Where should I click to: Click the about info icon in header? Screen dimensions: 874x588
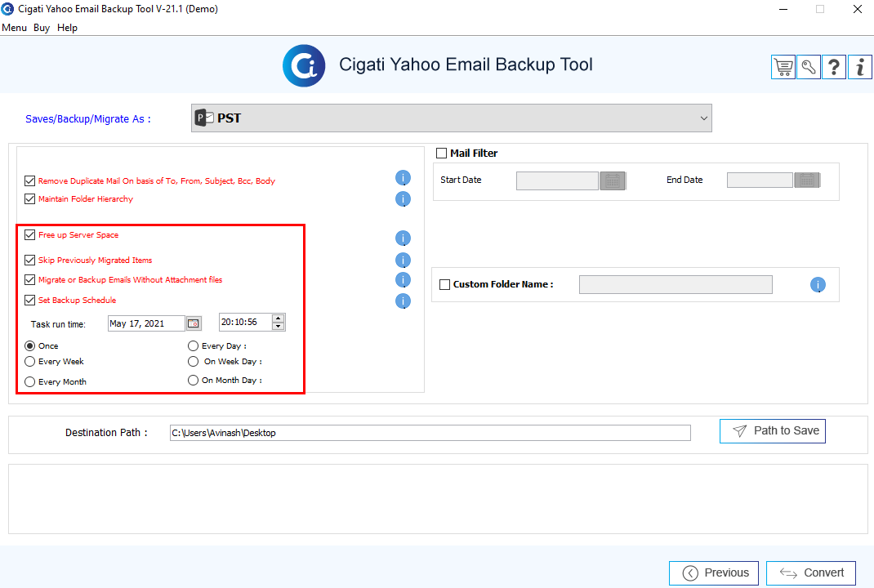click(x=860, y=68)
